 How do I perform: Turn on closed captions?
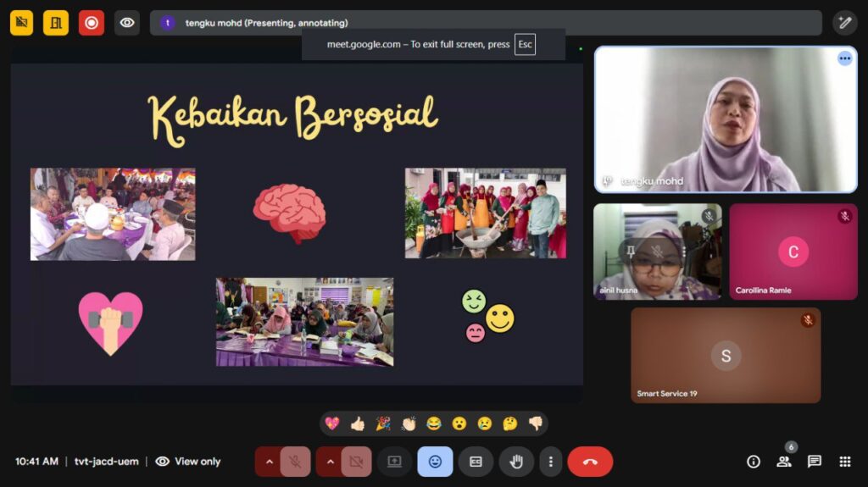(476, 462)
